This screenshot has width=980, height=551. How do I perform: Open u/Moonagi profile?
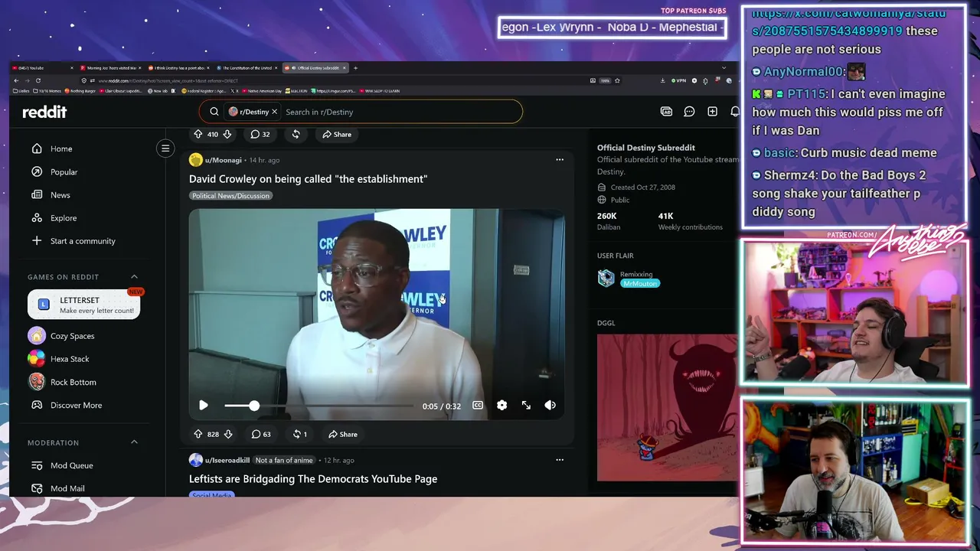pos(223,160)
